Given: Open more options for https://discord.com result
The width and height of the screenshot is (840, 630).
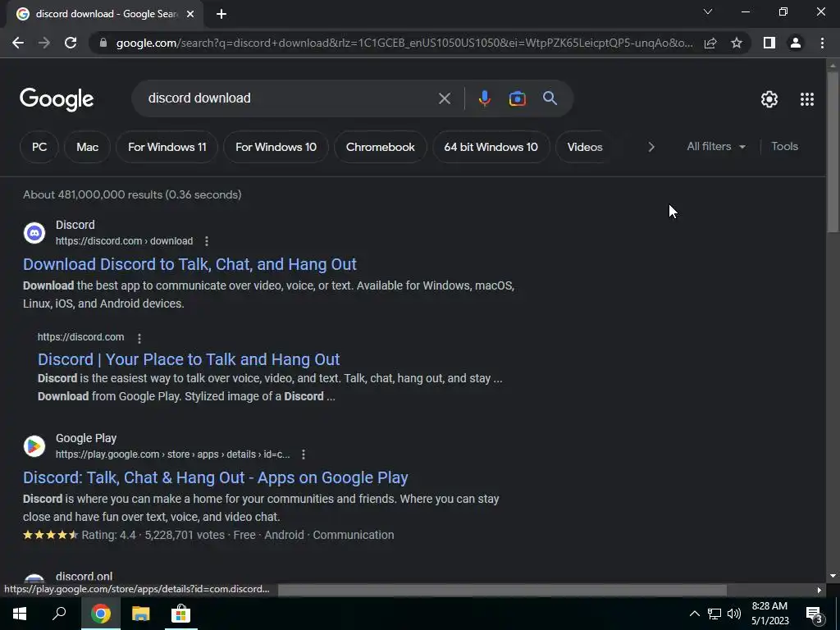Looking at the screenshot, I should click(x=139, y=338).
